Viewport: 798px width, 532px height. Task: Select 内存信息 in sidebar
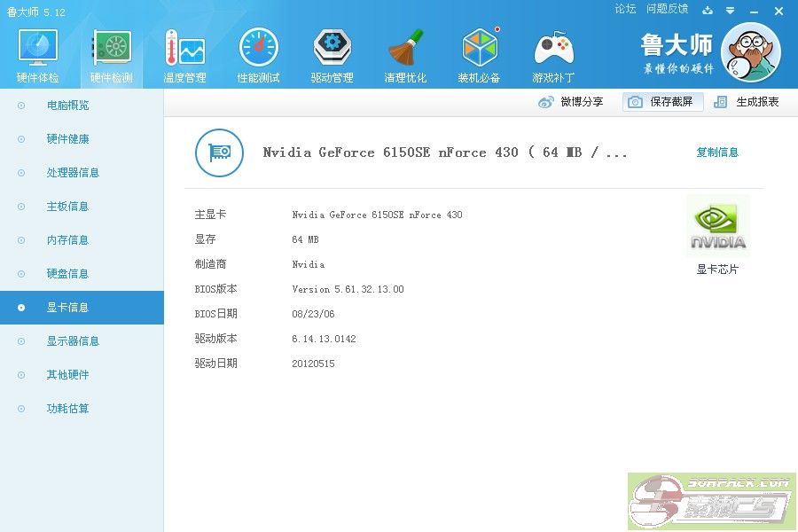coord(82,239)
